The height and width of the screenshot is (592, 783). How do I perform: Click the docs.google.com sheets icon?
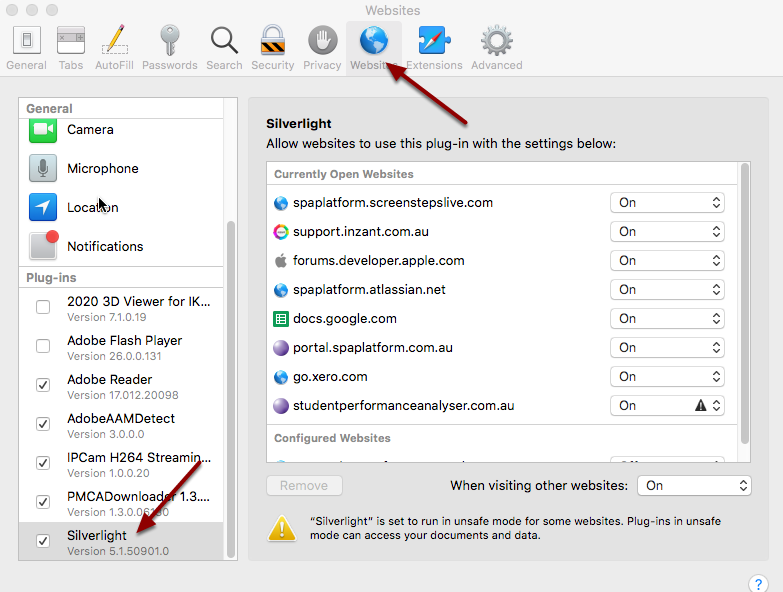[281, 319]
